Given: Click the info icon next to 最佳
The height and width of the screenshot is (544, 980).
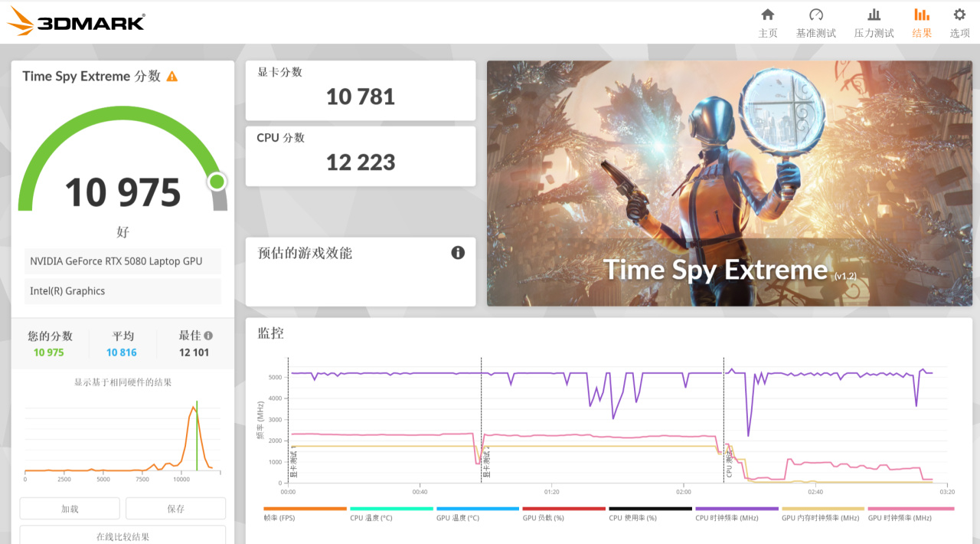Looking at the screenshot, I should (x=208, y=336).
